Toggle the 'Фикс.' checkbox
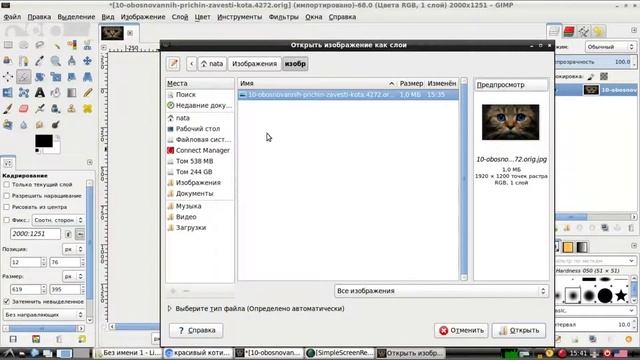This screenshot has height=360, width=640. [7, 220]
